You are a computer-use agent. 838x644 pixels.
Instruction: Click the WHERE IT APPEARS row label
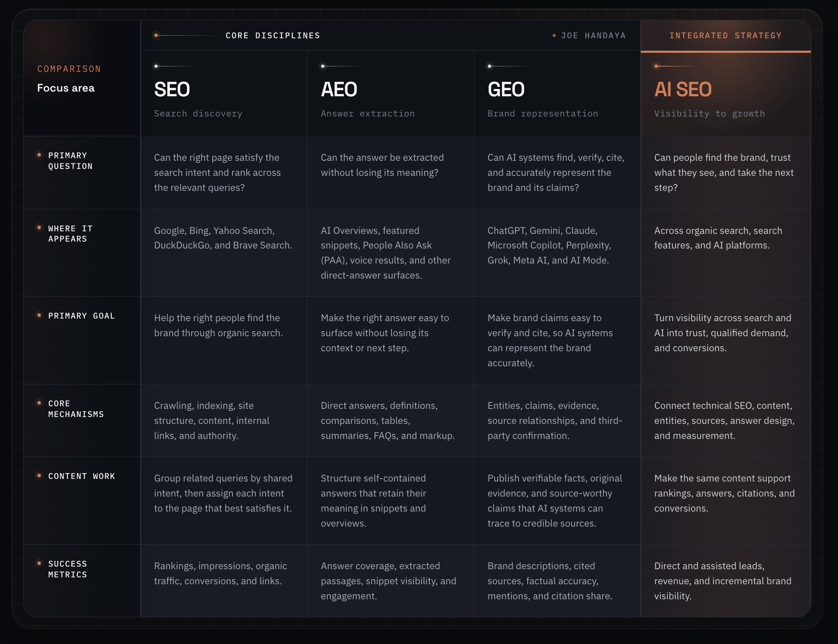[70, 233]
